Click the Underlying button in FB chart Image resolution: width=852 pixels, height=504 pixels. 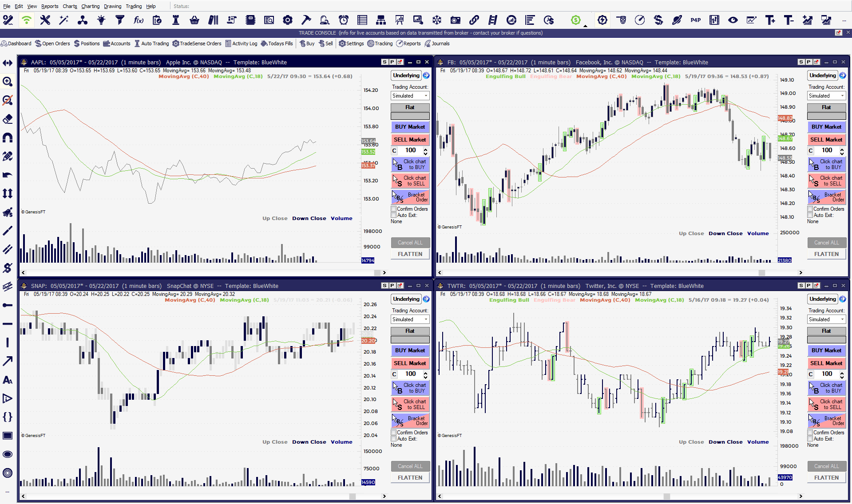point(822,75)
